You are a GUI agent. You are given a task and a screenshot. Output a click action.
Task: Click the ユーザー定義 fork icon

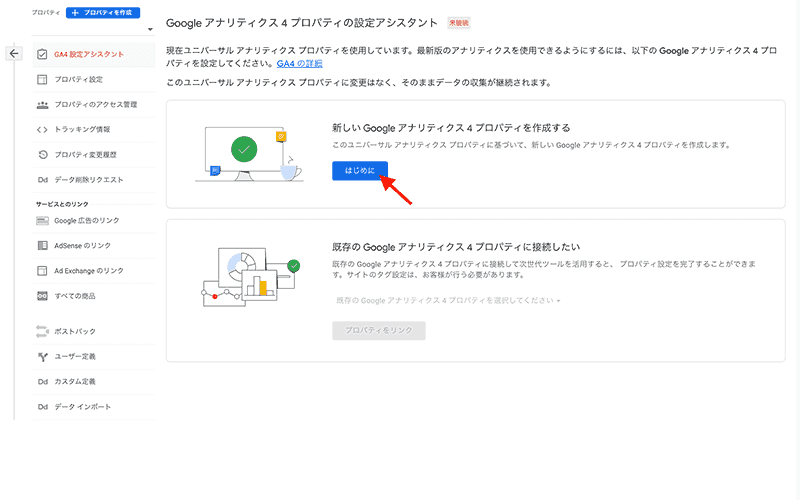click(43, 357)
